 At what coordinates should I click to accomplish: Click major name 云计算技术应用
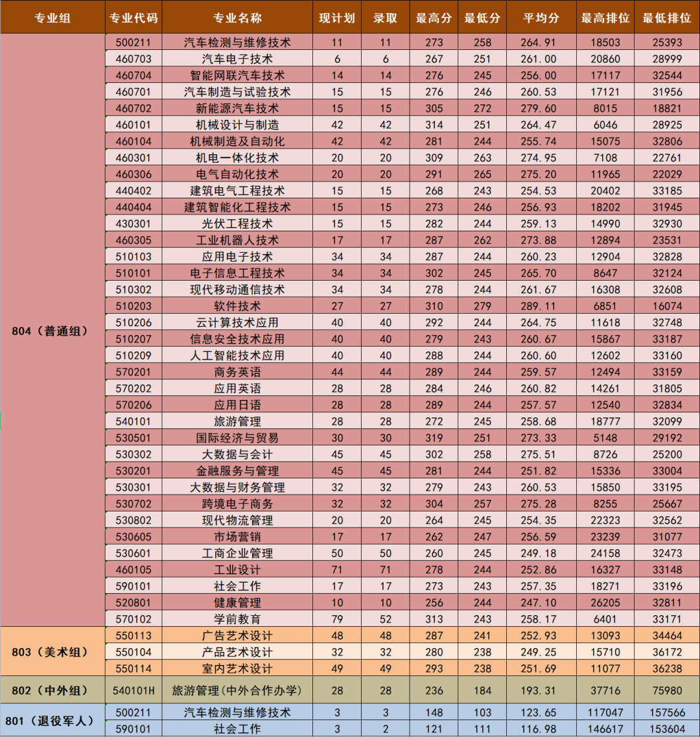coord(237,322)
